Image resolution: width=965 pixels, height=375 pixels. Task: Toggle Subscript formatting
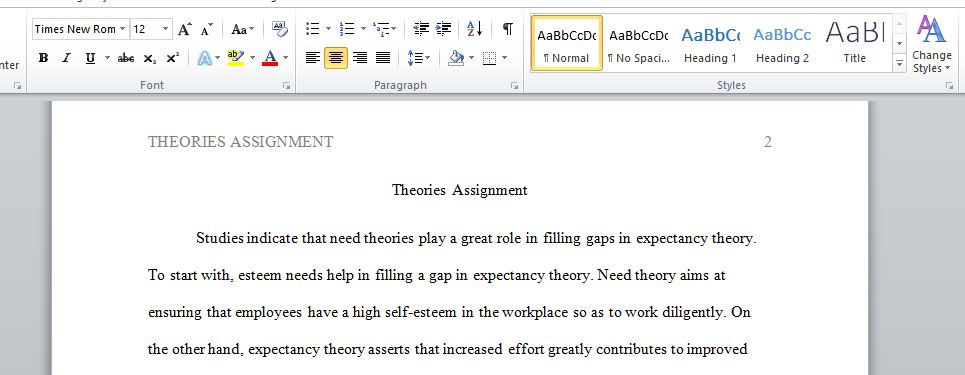point(150,58)
